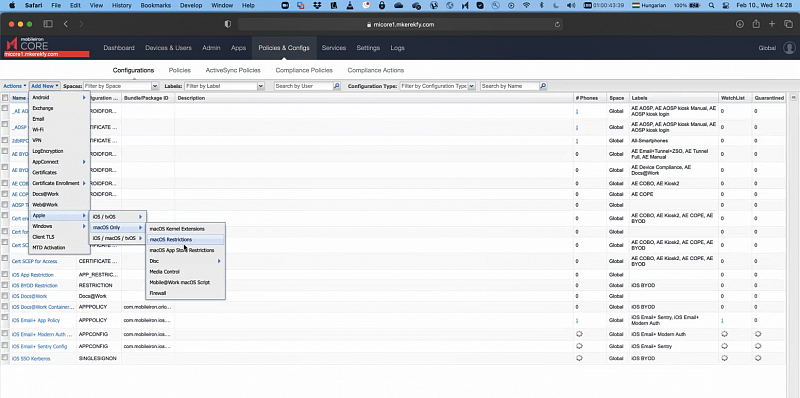Select macOS Kernel Extensions menu item
Image resolution: width=800 pixels, height=398 pixels.
185,229
